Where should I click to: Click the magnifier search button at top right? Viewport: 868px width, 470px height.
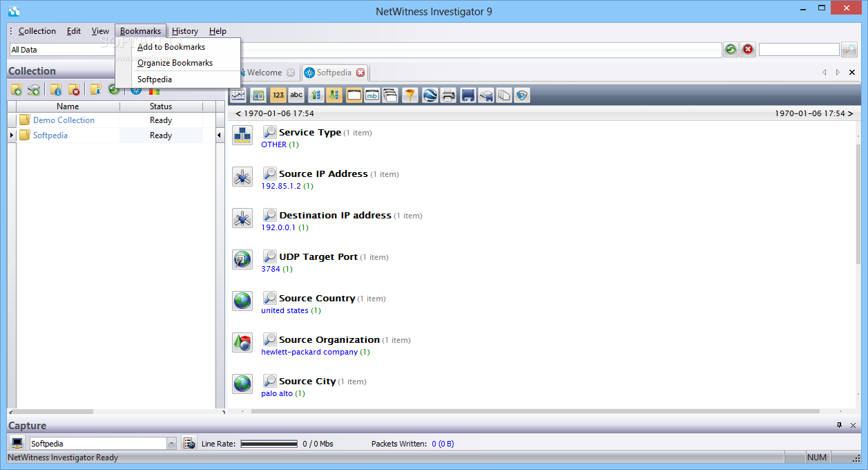[x=849, y=50]
